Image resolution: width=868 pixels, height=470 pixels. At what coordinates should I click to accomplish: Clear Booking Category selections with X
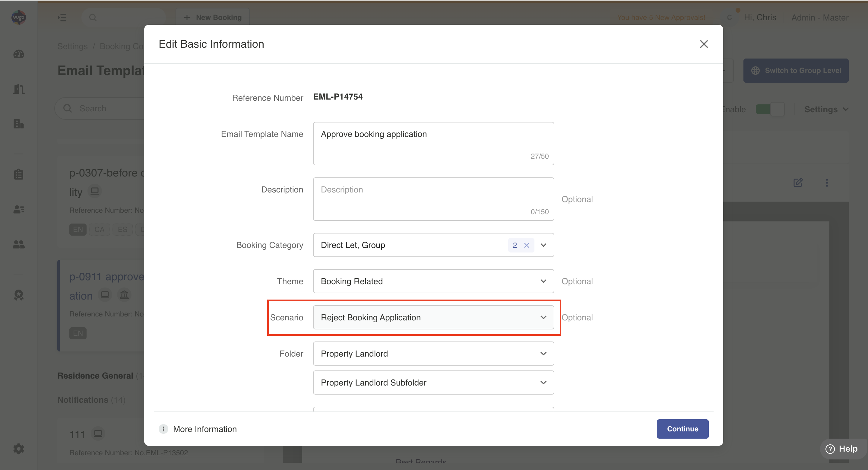527,245
